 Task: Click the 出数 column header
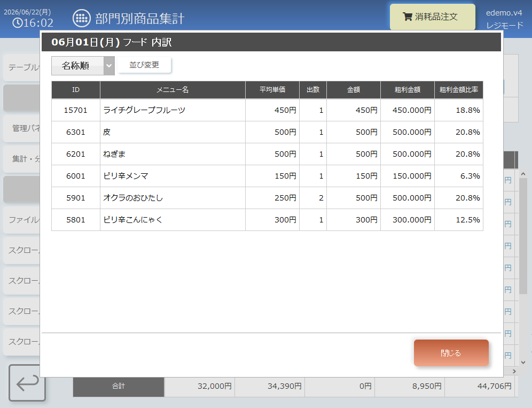pos(313,90)
